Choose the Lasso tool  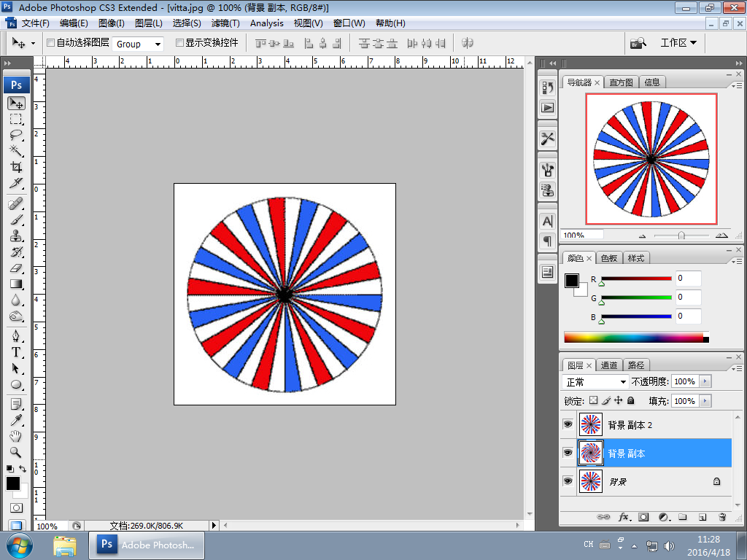16,135
